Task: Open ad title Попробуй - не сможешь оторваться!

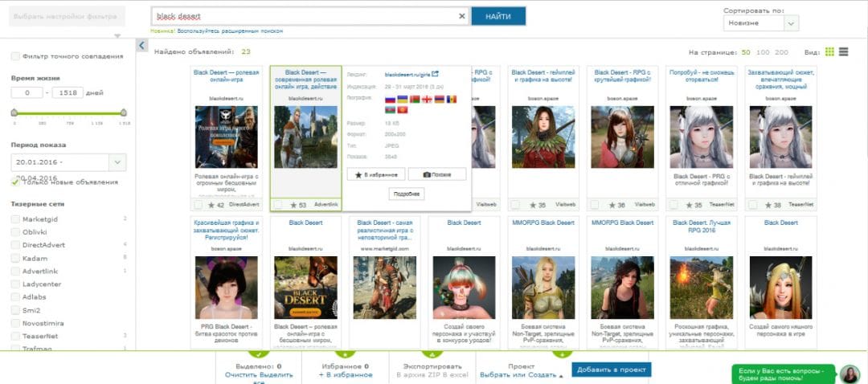Action: tap(702, 76)
